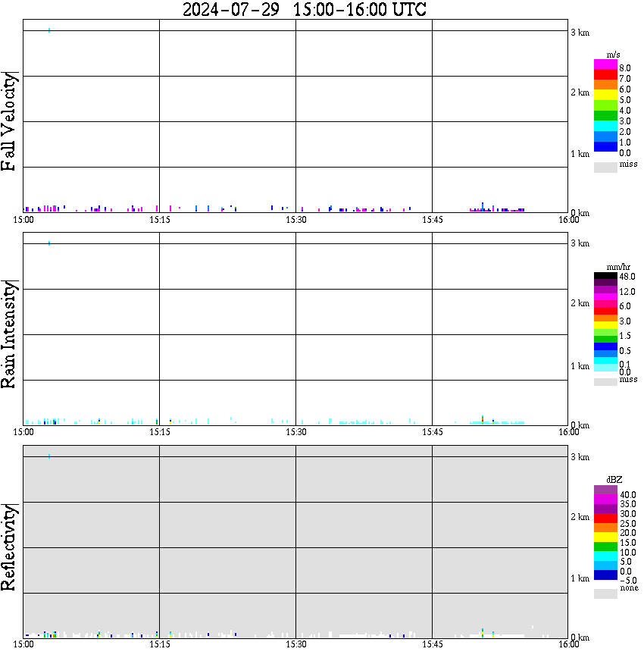Viewport: 644px width, 658px height.
Task: Click the mm/hr legend unit heading
Action: [x=614, y=267]
